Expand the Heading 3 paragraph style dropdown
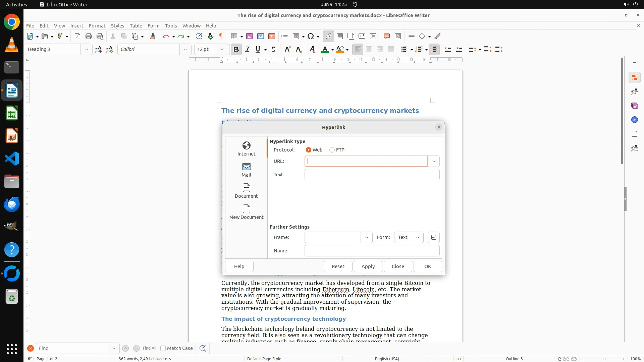The width and height of the screenshot is (644, 362). [86, 49]
